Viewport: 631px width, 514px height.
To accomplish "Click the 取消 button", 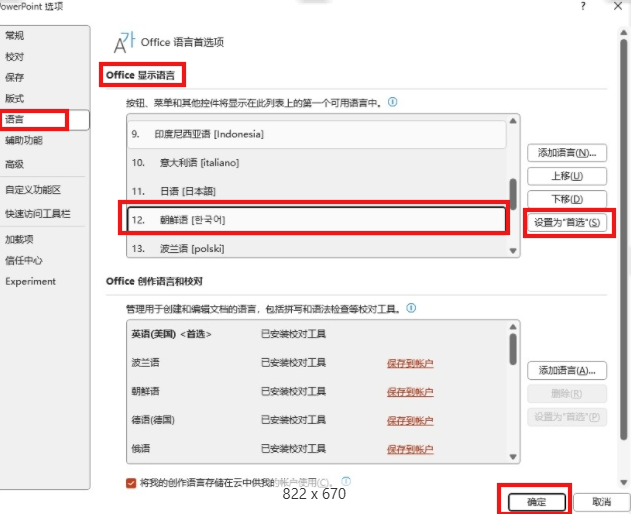I will click(602, 502).
